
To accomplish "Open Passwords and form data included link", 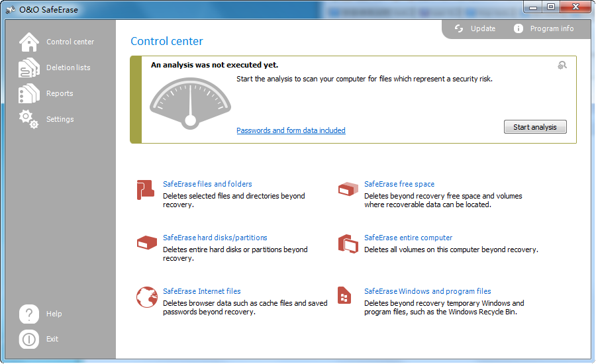I will point(291,130).
